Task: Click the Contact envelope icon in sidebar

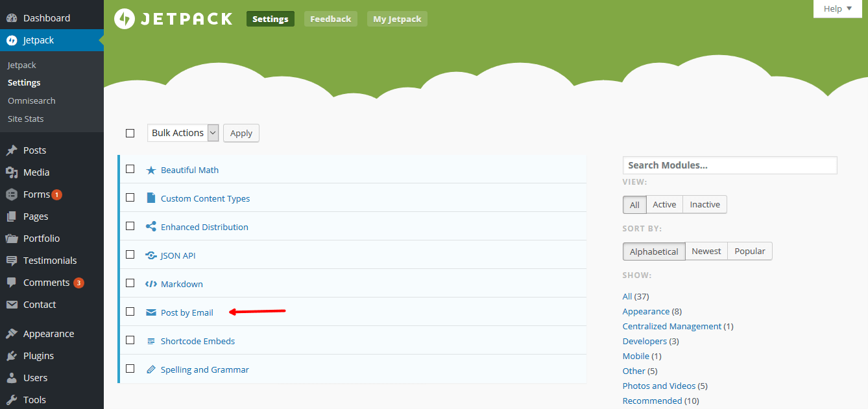Action: coord(12,305)
